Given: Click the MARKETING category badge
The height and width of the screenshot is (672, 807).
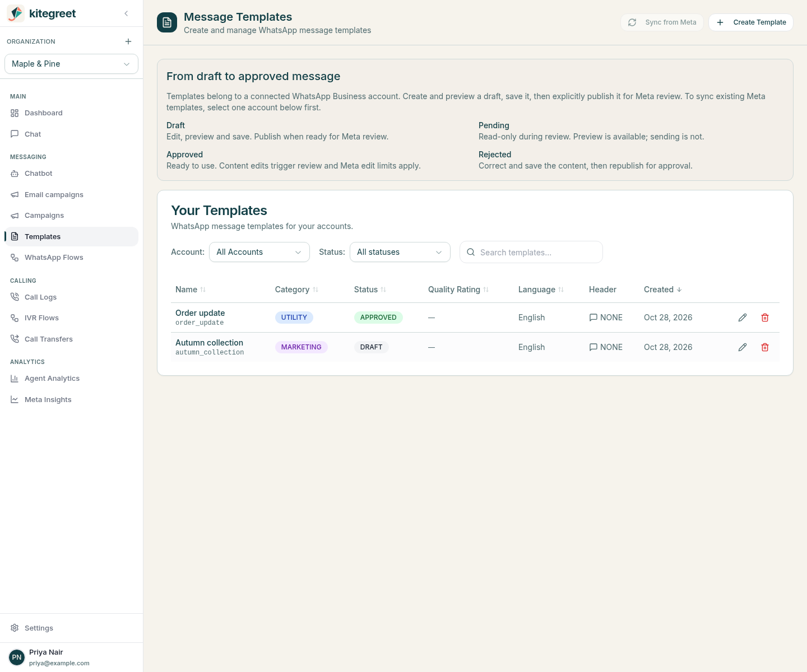Looking at the screenshot, I should coord(302,347).
